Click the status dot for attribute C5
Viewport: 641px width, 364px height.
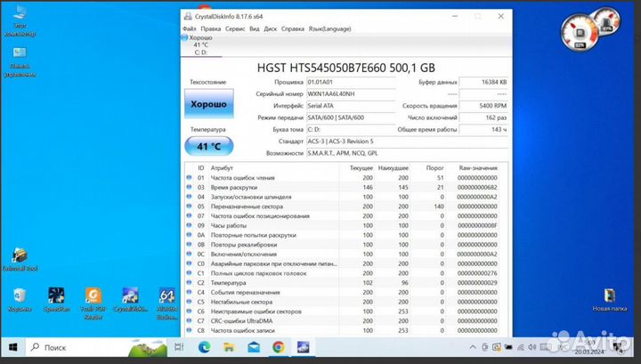189,302
